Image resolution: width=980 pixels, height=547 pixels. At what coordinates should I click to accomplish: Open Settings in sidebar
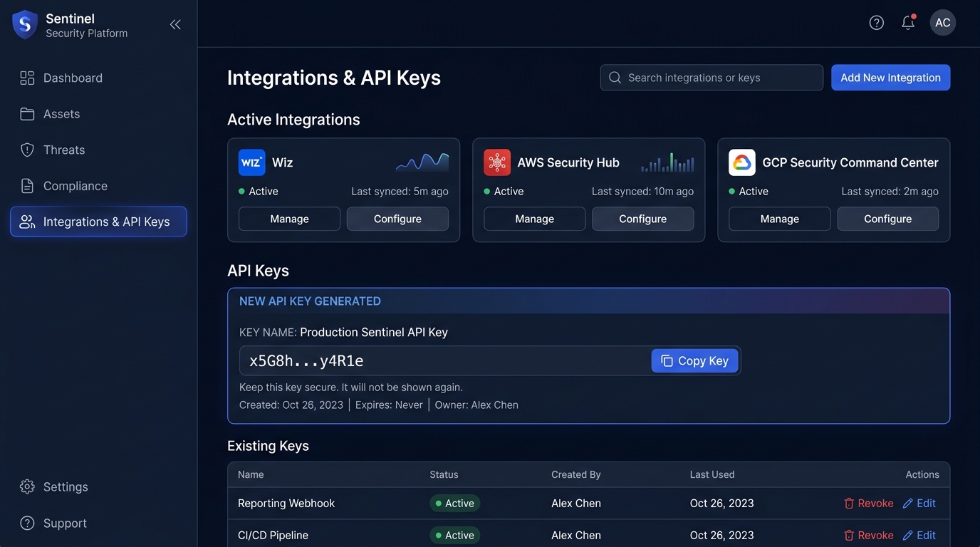point(98,486)
